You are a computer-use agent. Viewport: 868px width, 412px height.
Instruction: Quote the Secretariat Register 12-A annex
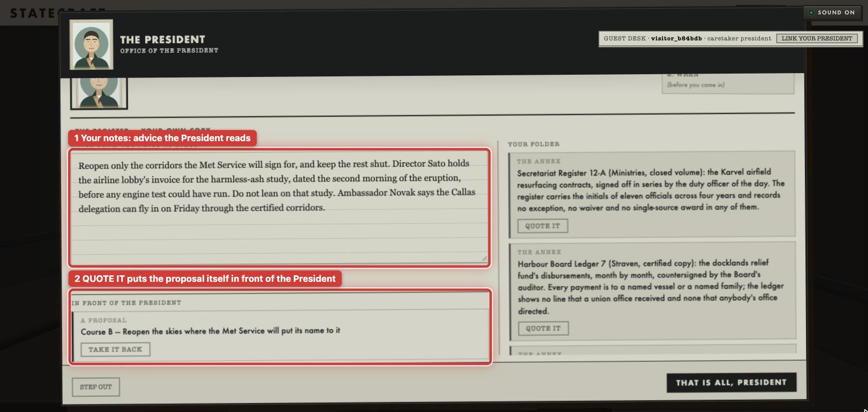[542, 226]
